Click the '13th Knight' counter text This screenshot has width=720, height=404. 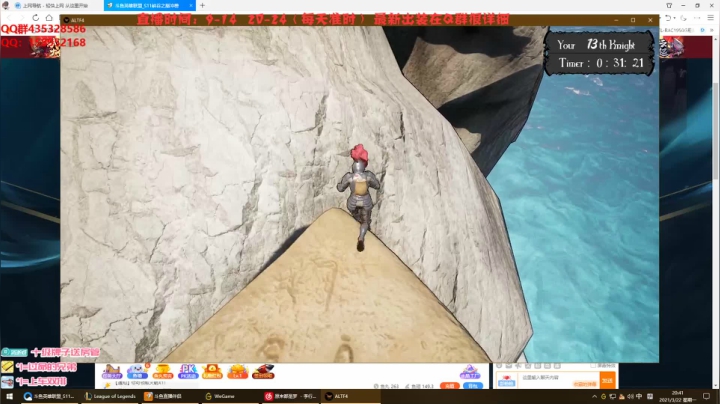[x=611, y=45]
